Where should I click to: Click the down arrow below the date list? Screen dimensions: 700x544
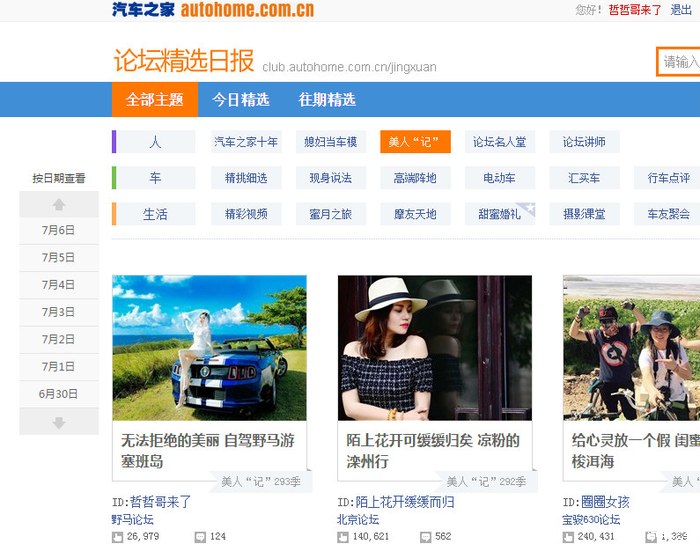[x=59, y=422]
